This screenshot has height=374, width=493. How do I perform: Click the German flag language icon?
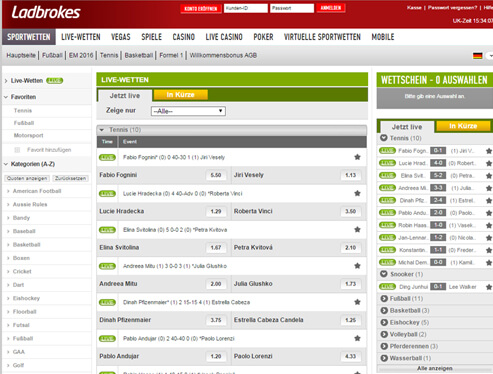(478, 56)
